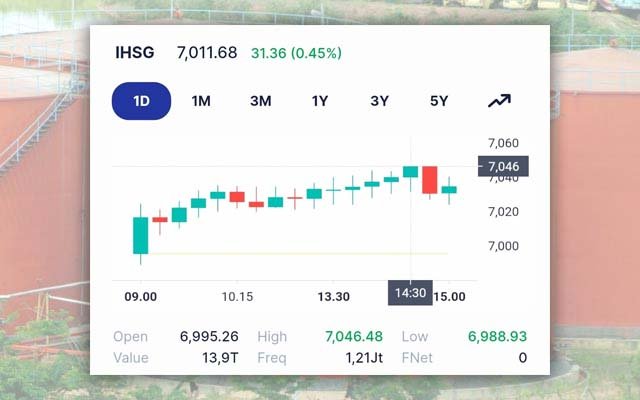Click the Freq figure 1,21Jt
This screenshot has height=400, width=640.
click(x=364, y=358)
